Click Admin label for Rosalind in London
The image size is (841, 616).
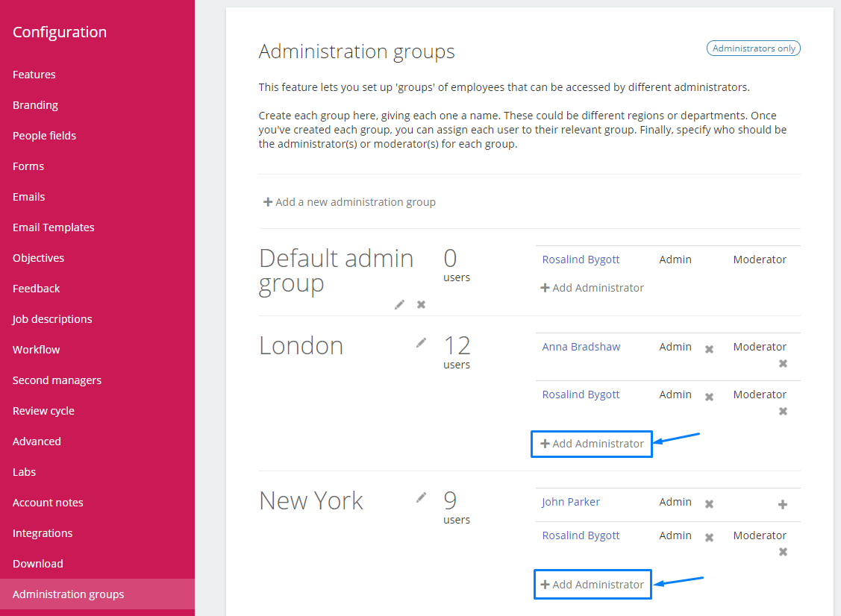(675, 395)
